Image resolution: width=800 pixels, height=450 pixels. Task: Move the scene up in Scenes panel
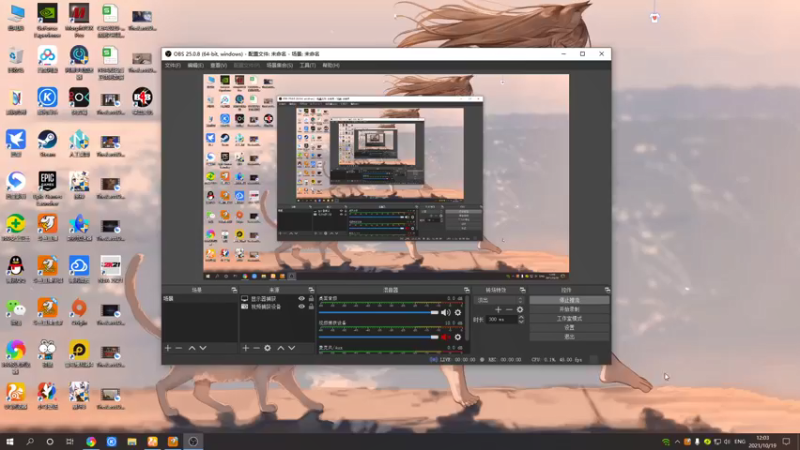[192, 348]
